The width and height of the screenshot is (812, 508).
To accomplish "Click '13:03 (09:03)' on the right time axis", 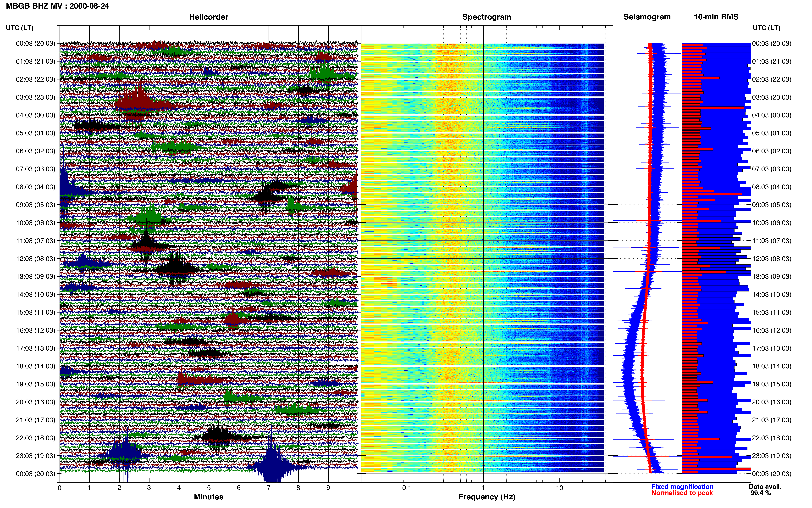I will [772, 277].
